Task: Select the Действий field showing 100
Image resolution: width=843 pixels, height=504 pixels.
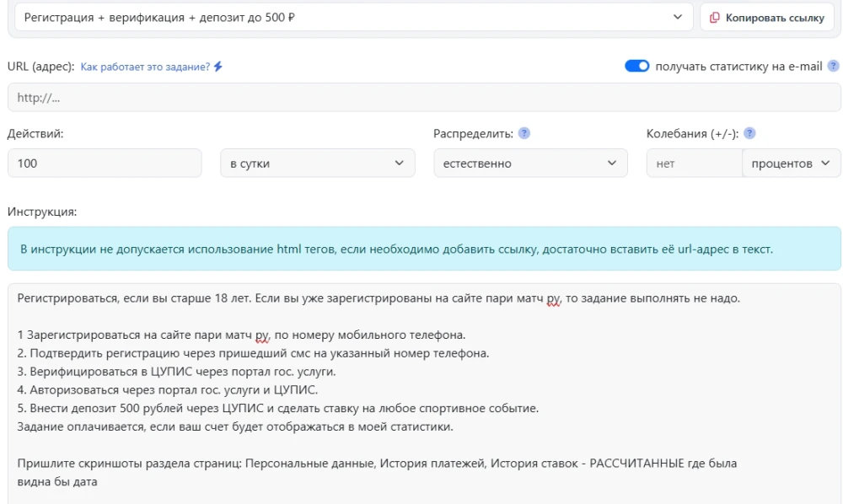Action: click(x=105, y=163)
